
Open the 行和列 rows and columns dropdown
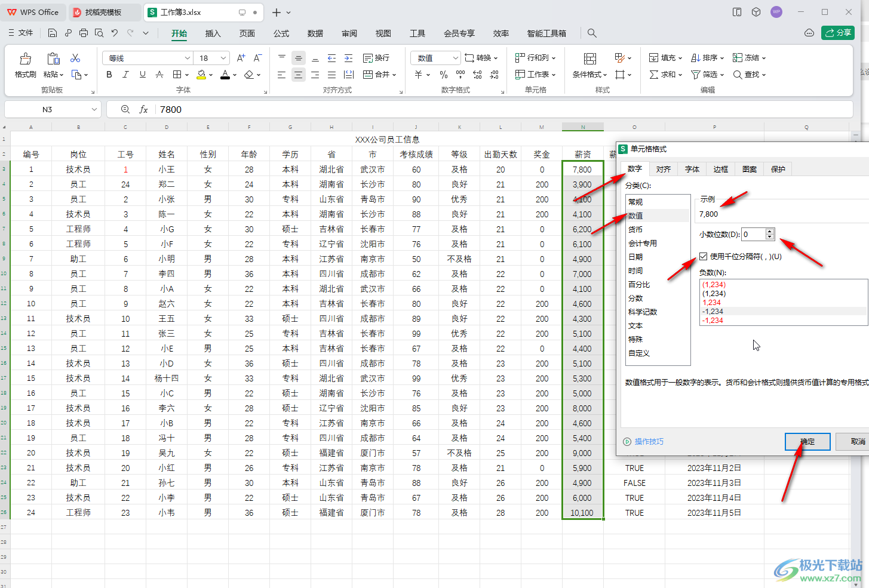tap(536, 58)
